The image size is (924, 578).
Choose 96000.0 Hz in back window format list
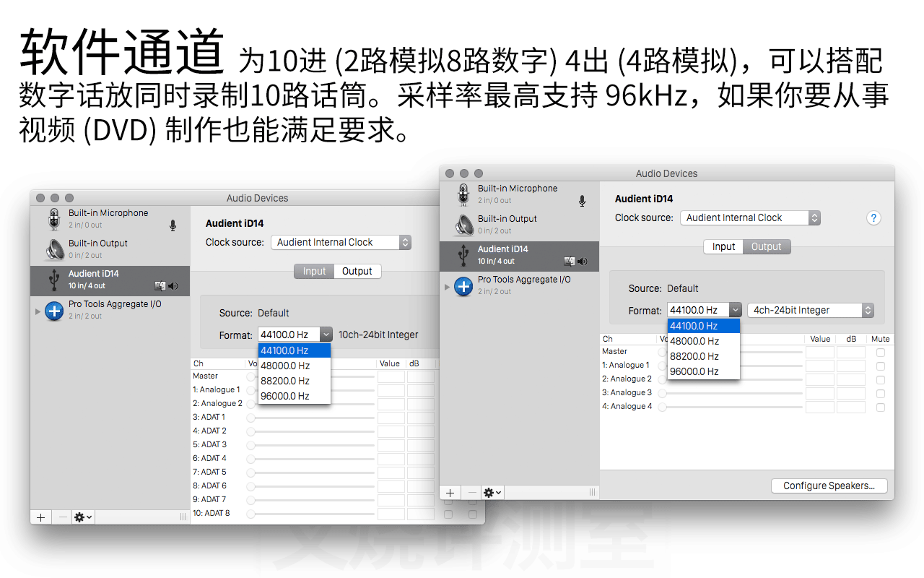[295, 396]
